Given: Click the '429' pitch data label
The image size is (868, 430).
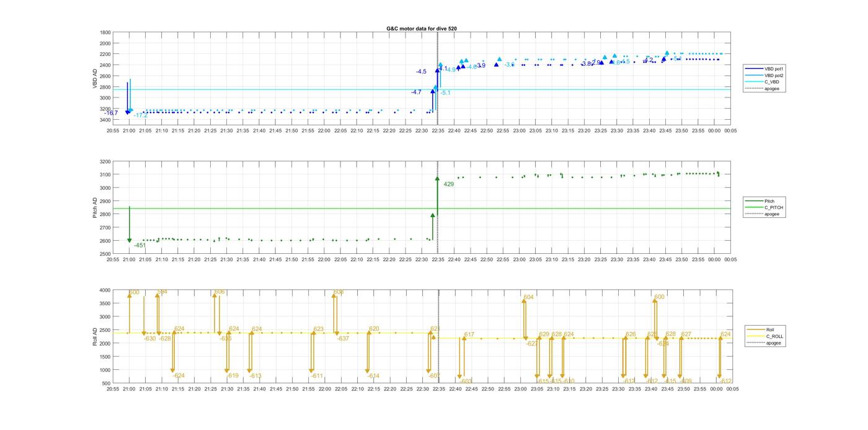Looking at the screenshot, I should point(449,184).
